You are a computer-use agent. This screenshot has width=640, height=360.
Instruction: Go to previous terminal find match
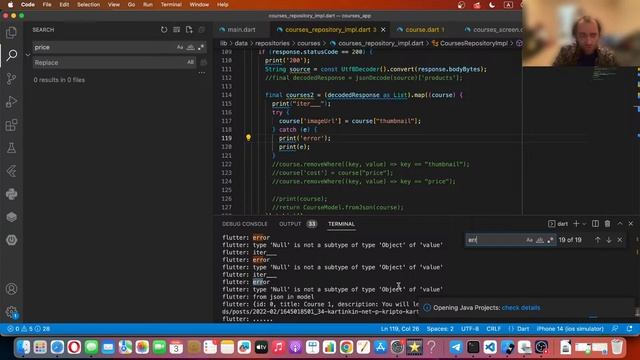pyautogui.click(x=598, y=240)
